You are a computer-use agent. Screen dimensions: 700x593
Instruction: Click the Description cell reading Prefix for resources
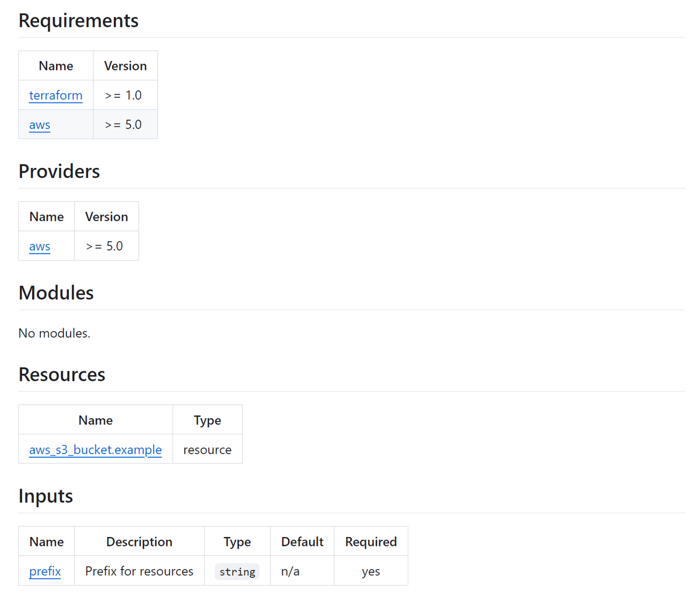tap(139, 571)
